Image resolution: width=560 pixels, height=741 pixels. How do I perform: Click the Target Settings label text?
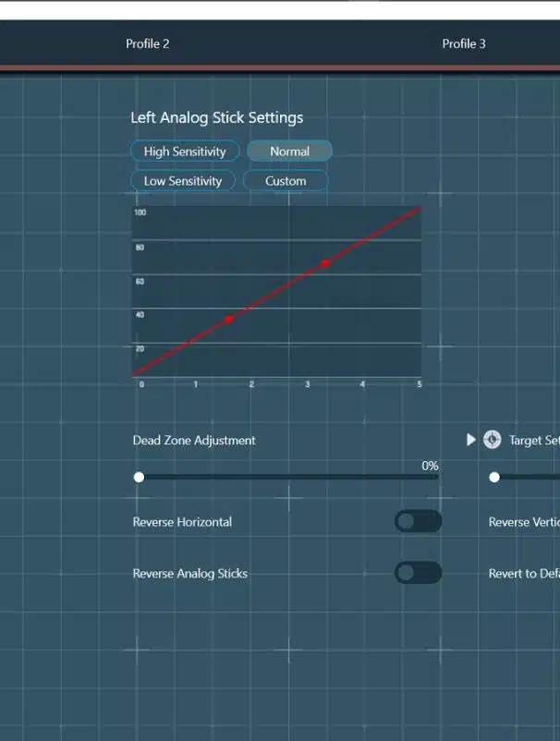point(534,441)
